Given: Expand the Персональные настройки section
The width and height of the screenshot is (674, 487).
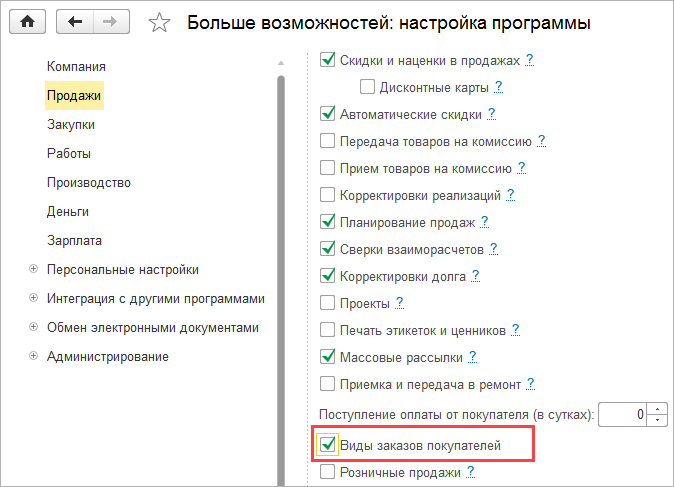Looking at the screenshot, I should tap(33, 269).
